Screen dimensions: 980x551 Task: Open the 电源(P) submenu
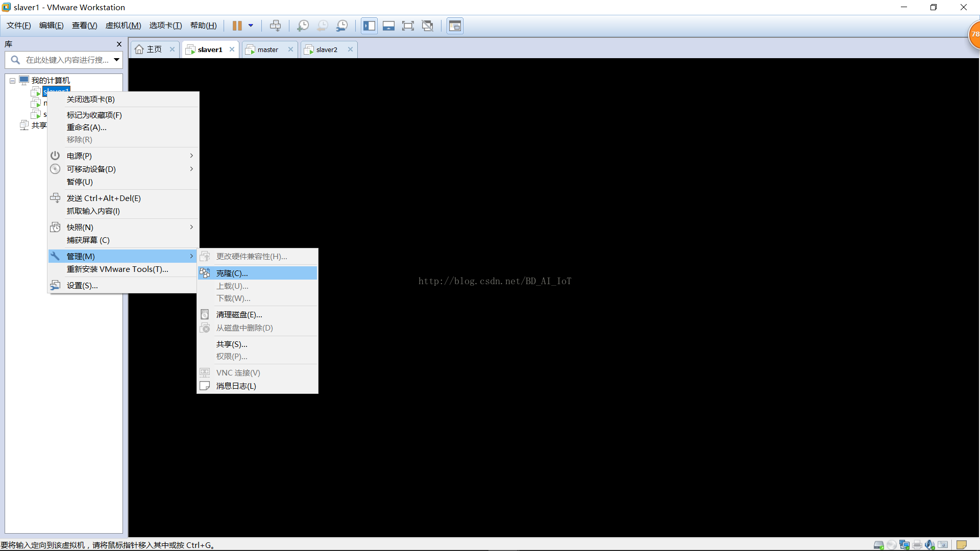coord(123,156)
